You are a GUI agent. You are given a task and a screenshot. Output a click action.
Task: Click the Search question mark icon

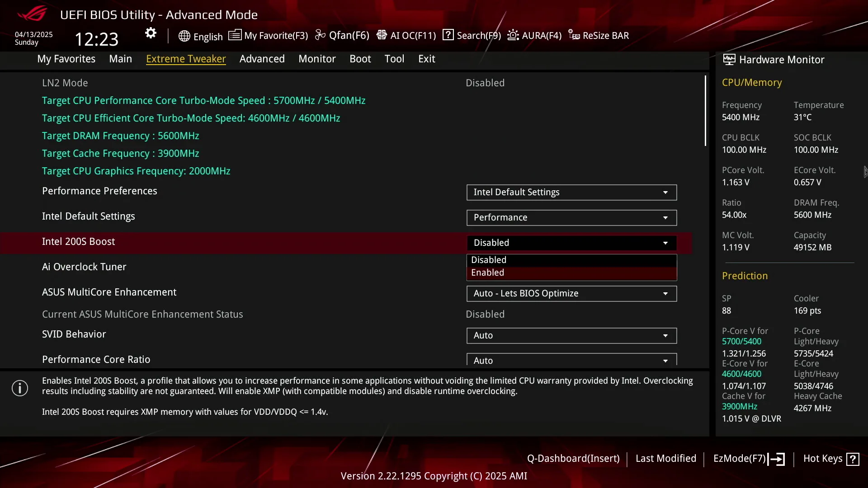tap(448, 35)
